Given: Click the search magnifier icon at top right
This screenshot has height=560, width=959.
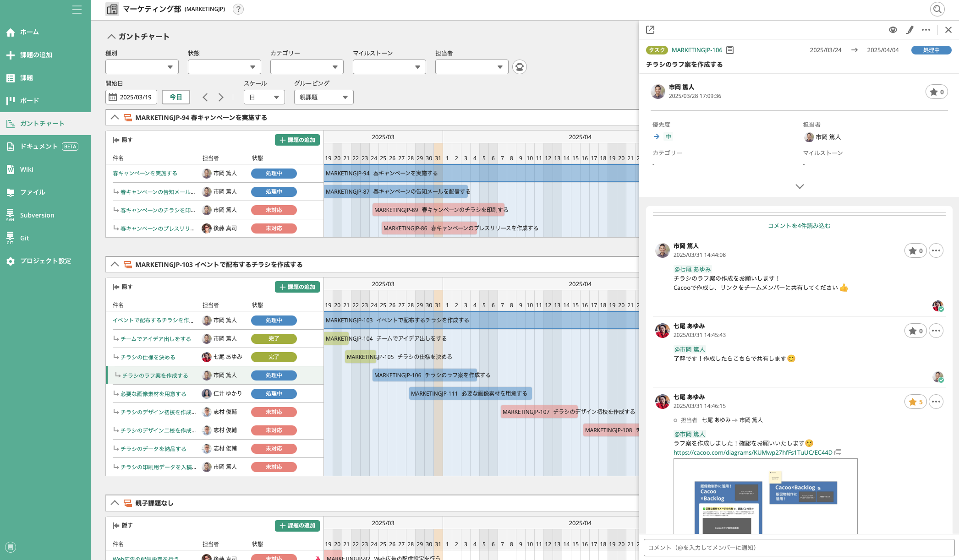Looking at the screenshot, I should (937, 9).
